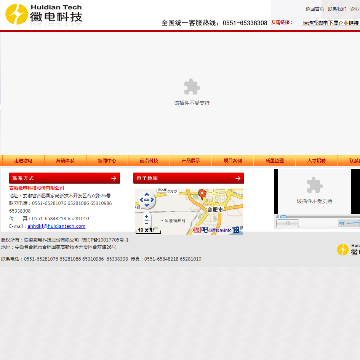Click the second small link at the header's top right

coord(337,9)
